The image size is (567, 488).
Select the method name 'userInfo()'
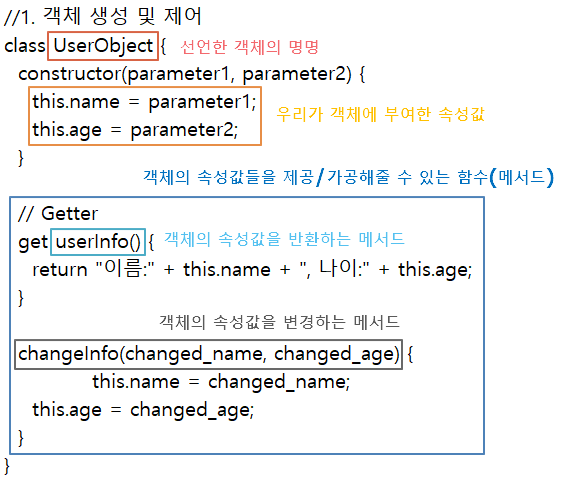[98, 242]
